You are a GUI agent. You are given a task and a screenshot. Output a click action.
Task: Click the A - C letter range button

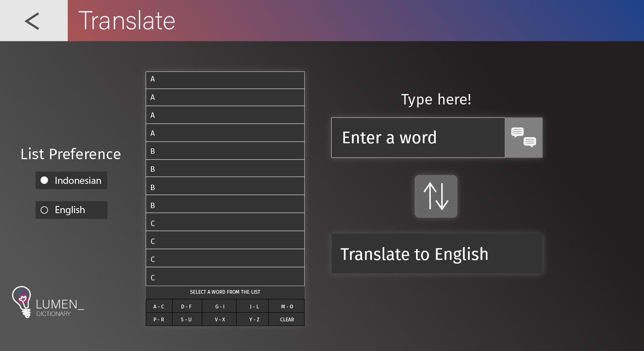(159, 306)
